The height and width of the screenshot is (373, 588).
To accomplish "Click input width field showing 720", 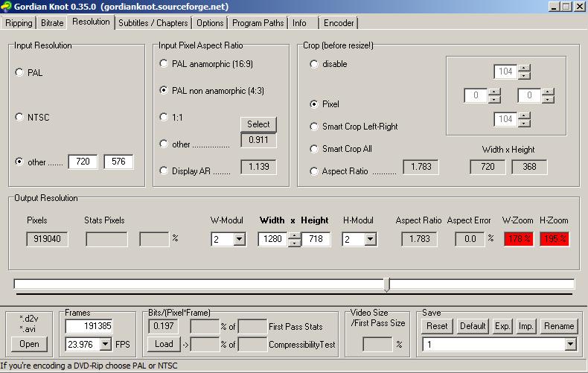I will 83,162.
